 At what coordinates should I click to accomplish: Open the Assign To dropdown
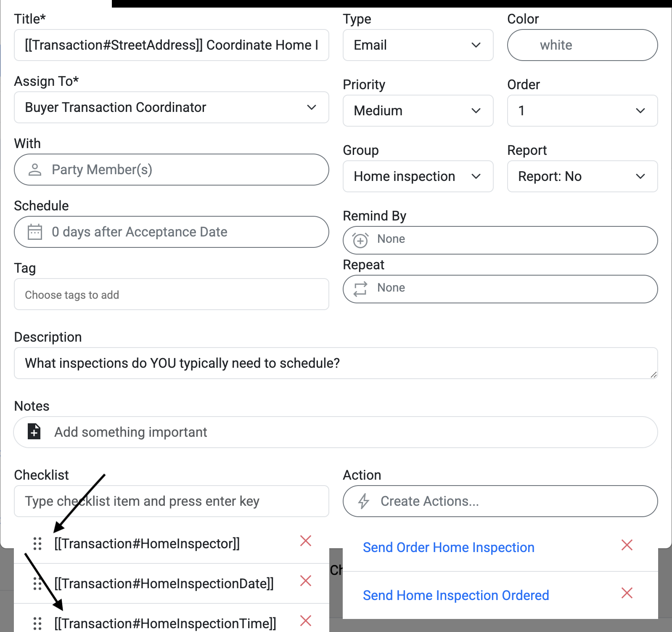click(172, 107)
